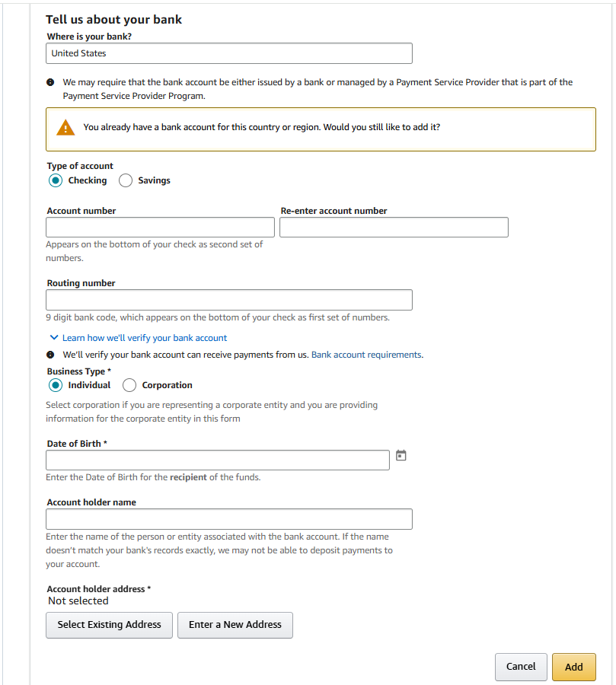
Task: Cancel adding the bank account
Action: [521, 667]
